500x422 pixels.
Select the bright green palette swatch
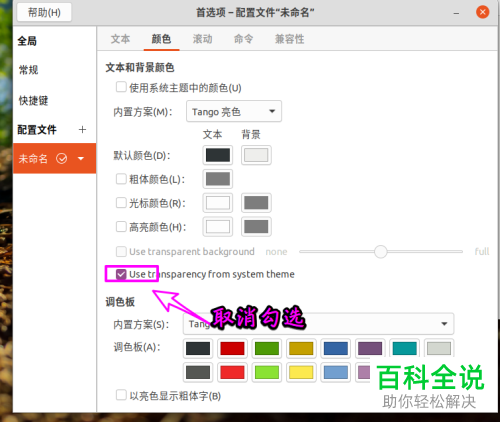pos(267,372)
